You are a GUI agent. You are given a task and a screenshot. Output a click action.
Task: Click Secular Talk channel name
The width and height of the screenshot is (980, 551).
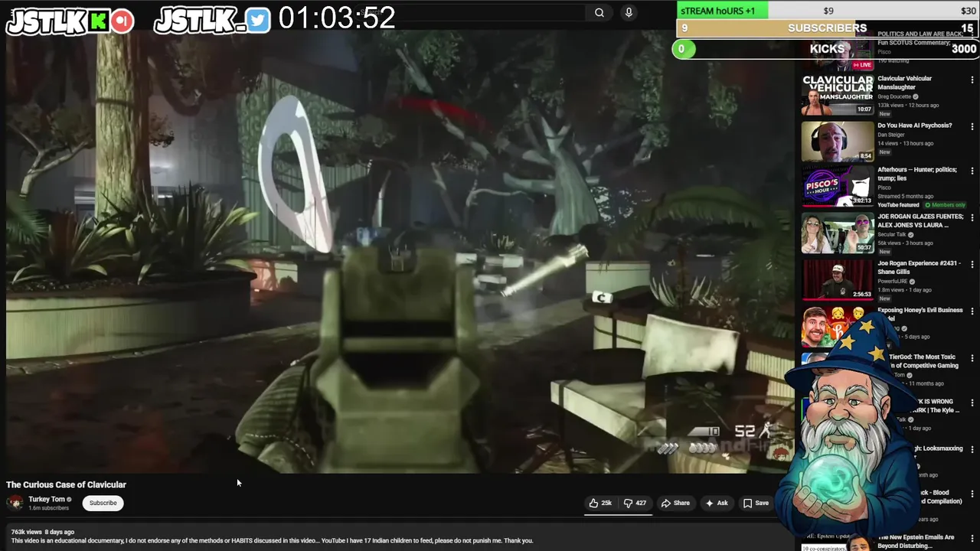[893, 235]
